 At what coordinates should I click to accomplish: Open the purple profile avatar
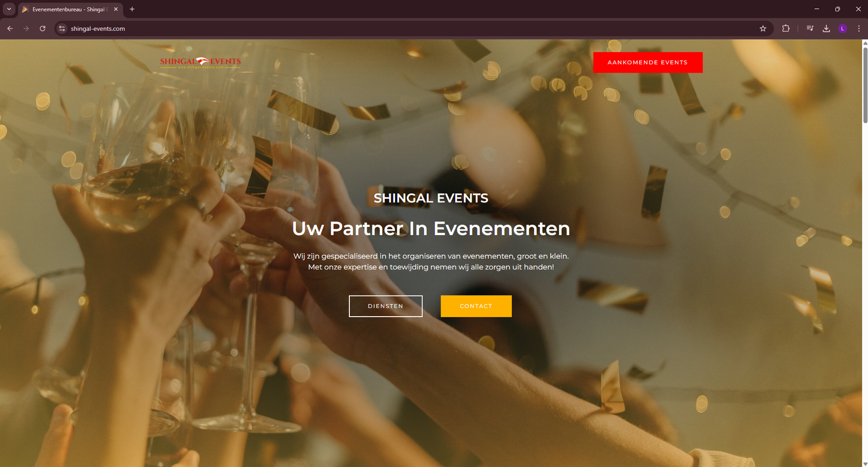click(843, 28)
